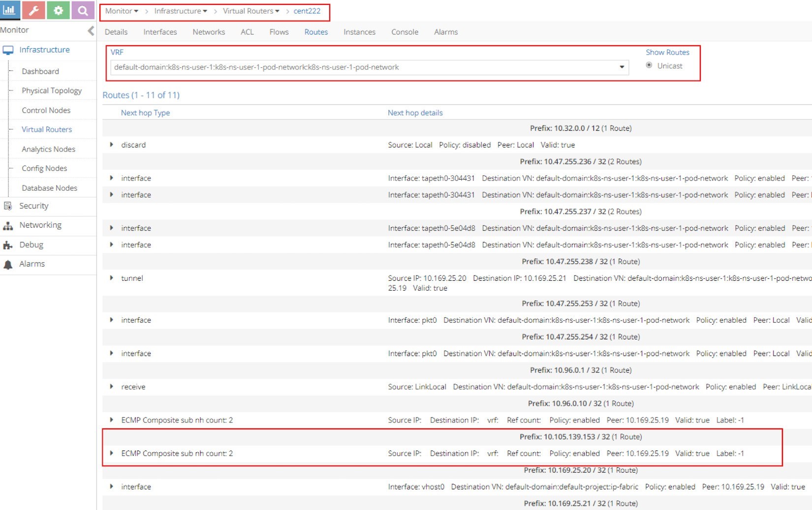Click Prefix: 10.47.255.238 / 32 group header
This screenshot has height=510, width=812.
point(581,261)
